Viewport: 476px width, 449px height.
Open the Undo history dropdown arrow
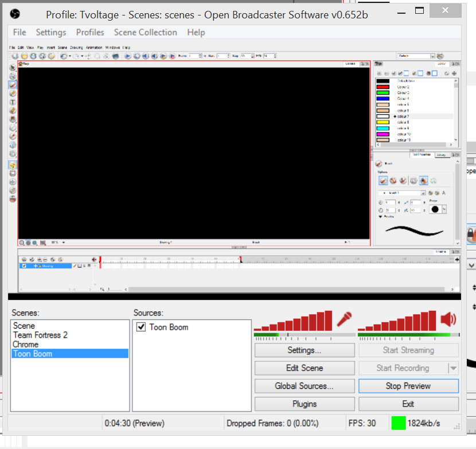click(x=70, y=56)
